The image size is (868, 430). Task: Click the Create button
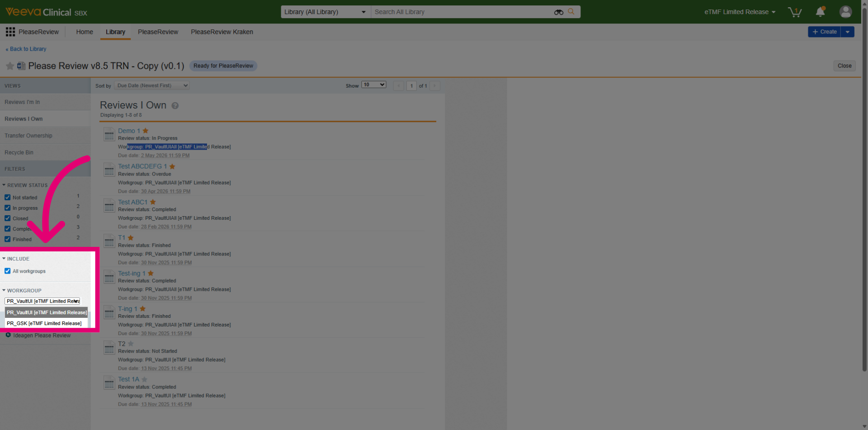[x=824, y=32]
